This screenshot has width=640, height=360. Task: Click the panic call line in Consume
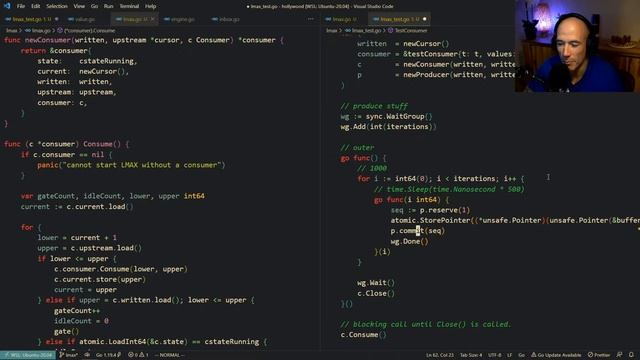(131, 165)
